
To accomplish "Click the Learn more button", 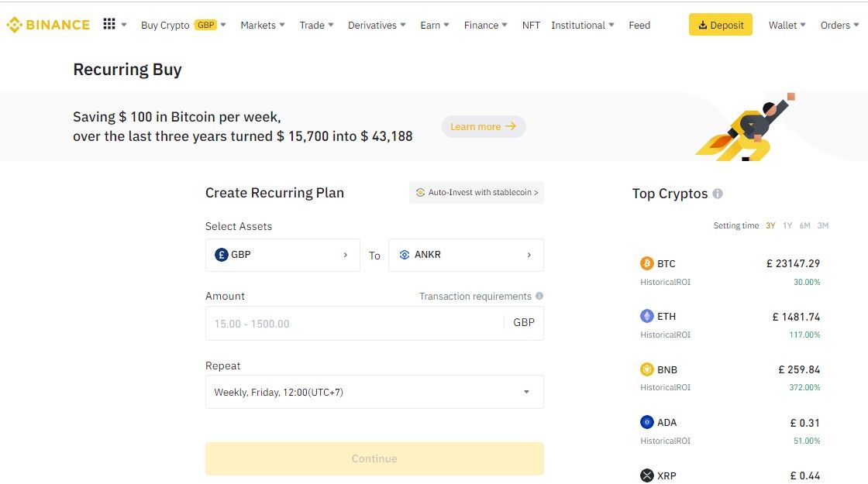I will 484,127.
